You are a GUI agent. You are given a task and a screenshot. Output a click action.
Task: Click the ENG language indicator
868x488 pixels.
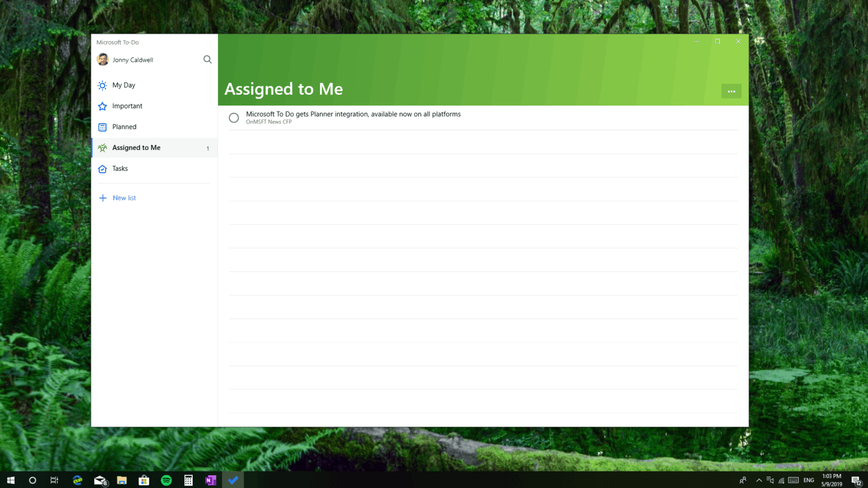pyautogui.click(x=809, y=480)
